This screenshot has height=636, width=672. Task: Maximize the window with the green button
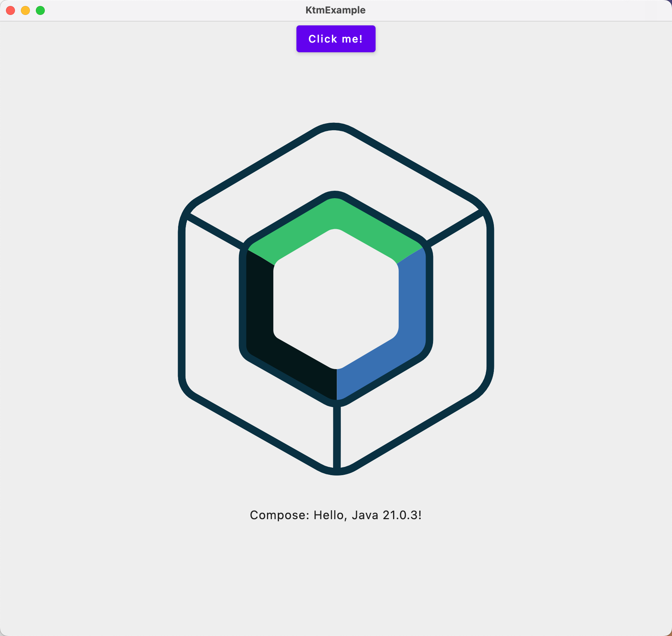coord(40,10)
